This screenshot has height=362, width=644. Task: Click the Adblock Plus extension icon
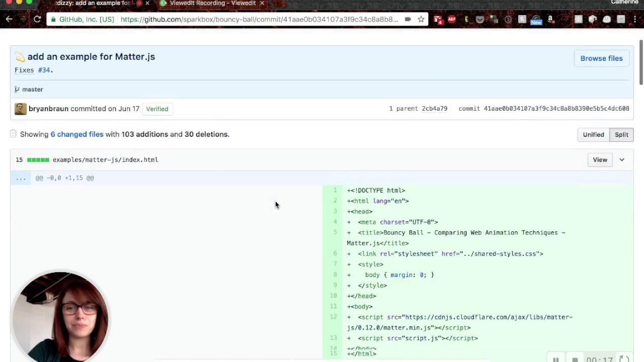pyautogui.click(x=452, y=20)
